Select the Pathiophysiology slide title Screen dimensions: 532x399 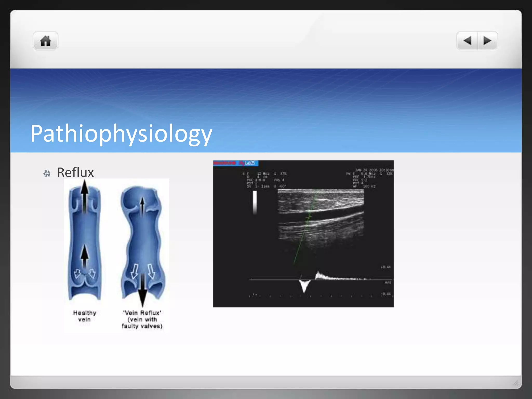tap(121, 134)
